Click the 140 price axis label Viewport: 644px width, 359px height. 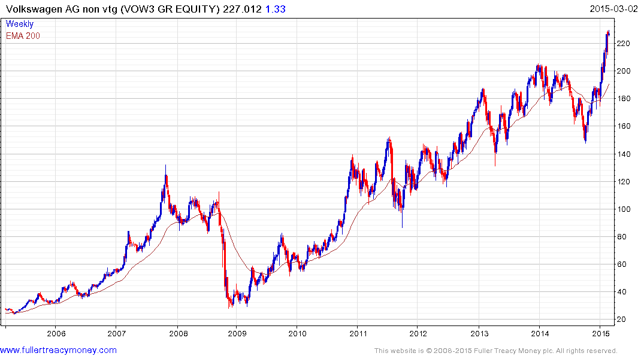[x=624, y=154]
